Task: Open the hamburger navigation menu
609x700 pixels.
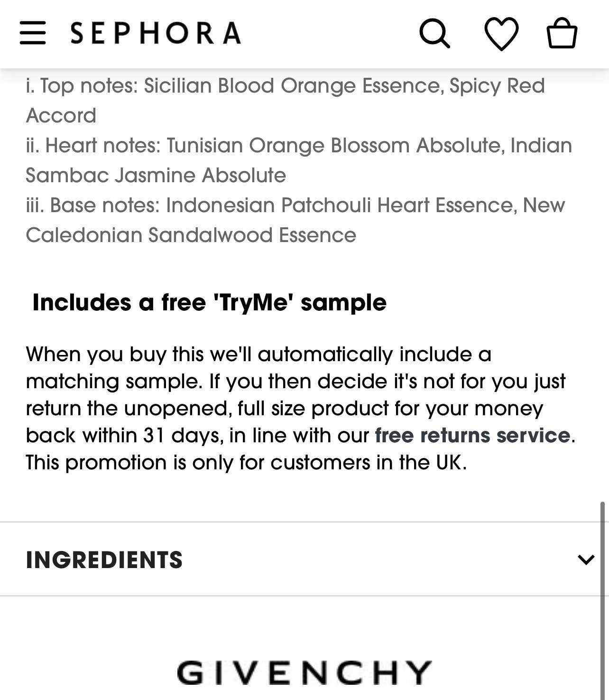Action: click(x=33, y=33)
